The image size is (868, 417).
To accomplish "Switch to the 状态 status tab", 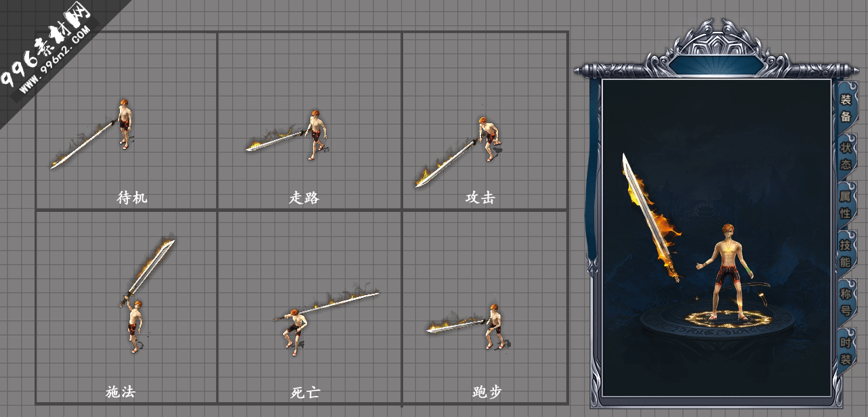I will [846, 156].
